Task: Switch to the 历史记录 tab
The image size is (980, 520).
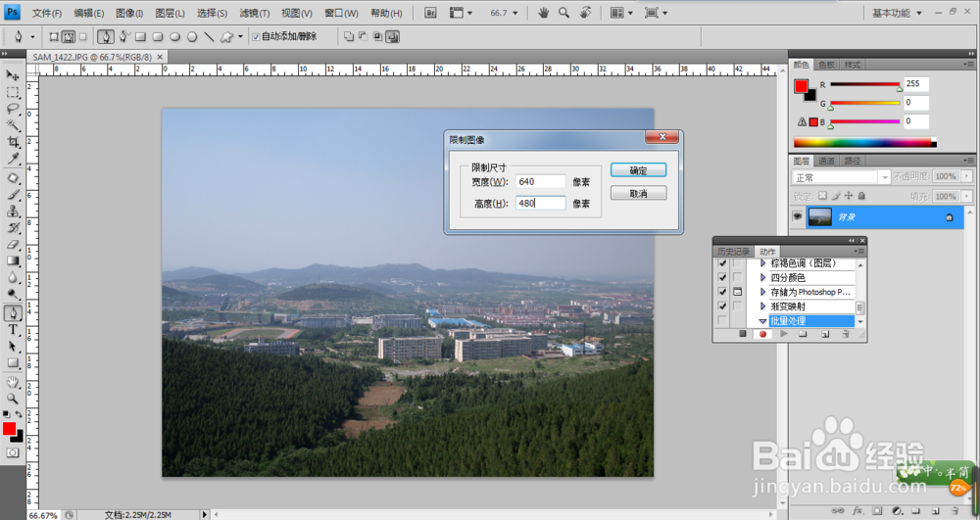Action: pos(734,252)
